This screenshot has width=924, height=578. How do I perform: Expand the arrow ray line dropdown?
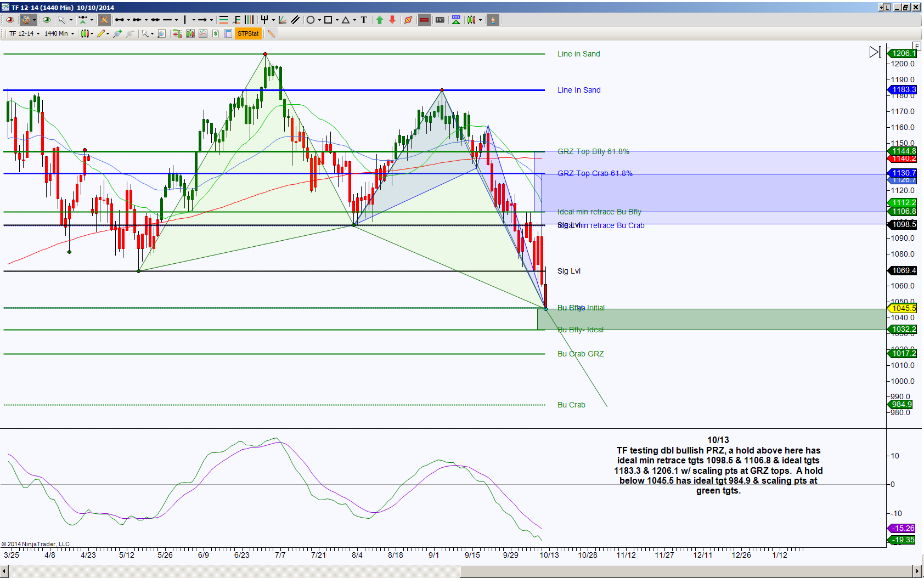pyautogui.click(x=212, y=20)
